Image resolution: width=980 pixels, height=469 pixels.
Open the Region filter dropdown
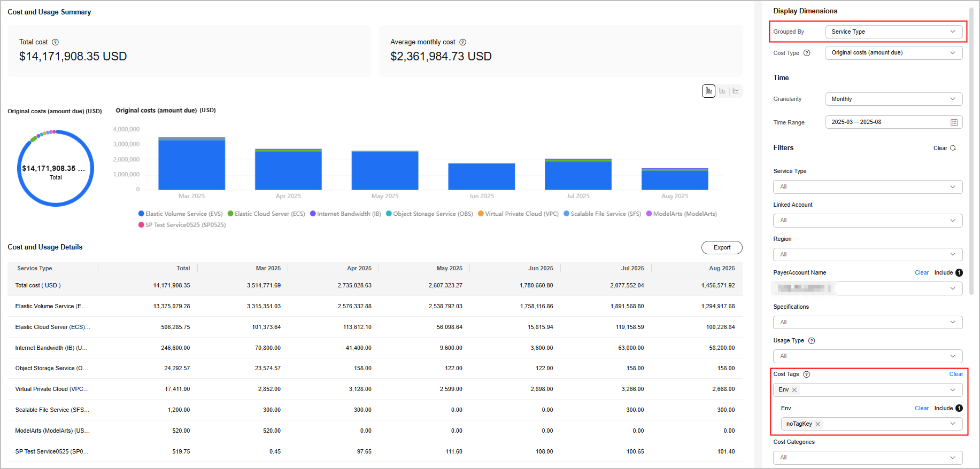coord(867,255)
